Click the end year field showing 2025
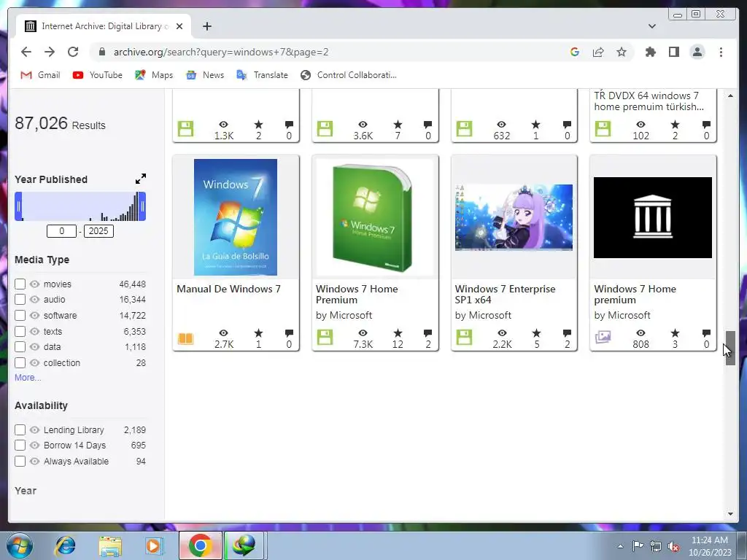 pyautogui.click(x=98, y=231)
